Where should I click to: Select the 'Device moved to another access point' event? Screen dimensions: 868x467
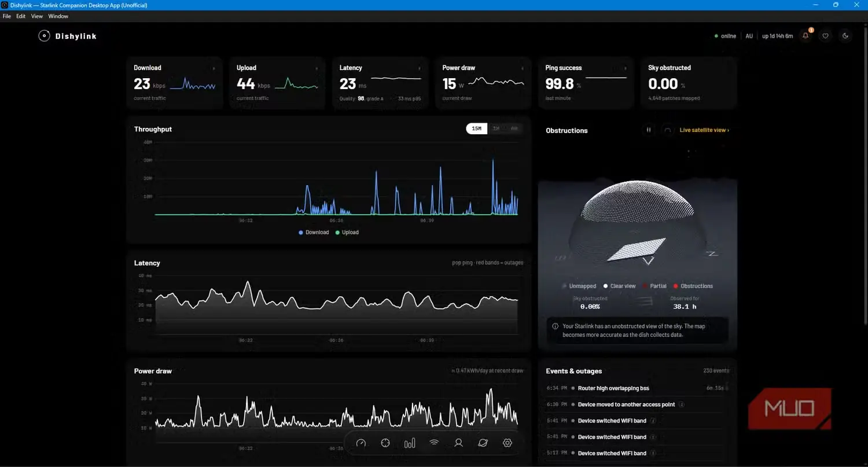(635, 405)
